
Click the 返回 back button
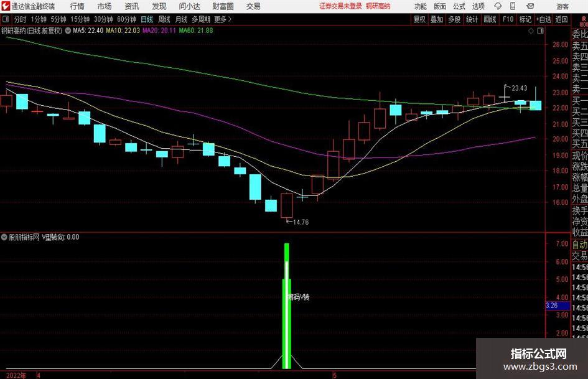561,19
